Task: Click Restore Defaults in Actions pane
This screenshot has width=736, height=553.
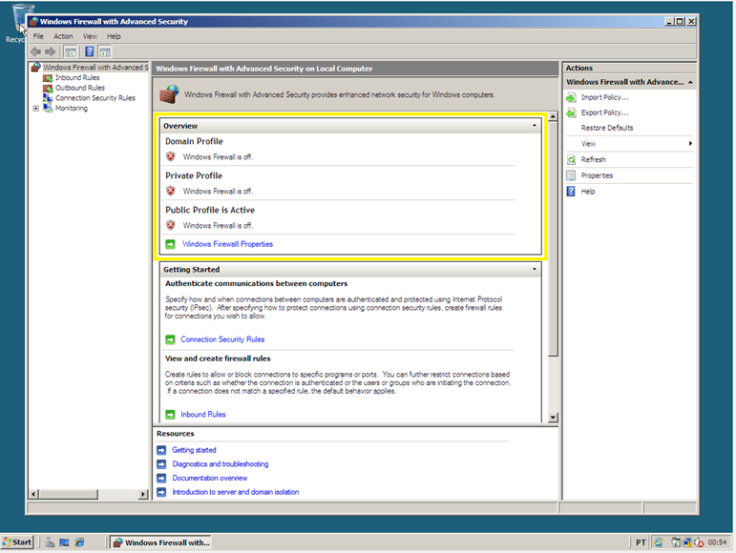Action: [x=607, y=128]
